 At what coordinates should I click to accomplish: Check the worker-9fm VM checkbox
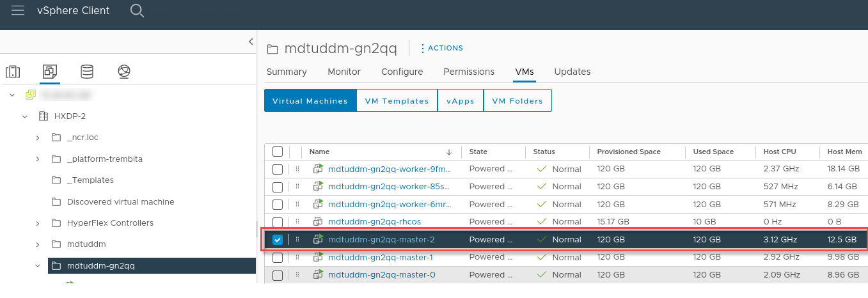tap(278, 169)
